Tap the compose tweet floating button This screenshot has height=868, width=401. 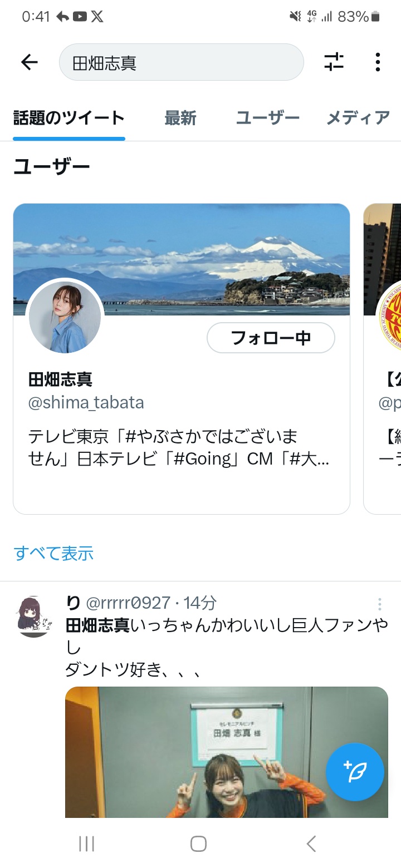355,772
